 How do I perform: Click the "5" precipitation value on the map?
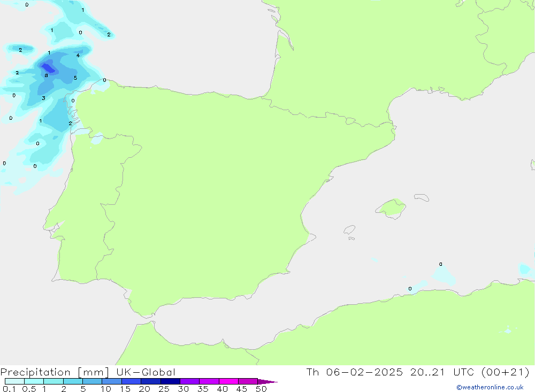[x=75, y=78]
